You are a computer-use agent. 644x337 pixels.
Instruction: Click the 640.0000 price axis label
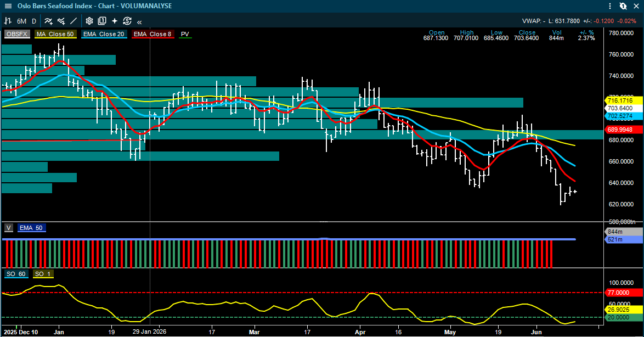pos(621,183)
